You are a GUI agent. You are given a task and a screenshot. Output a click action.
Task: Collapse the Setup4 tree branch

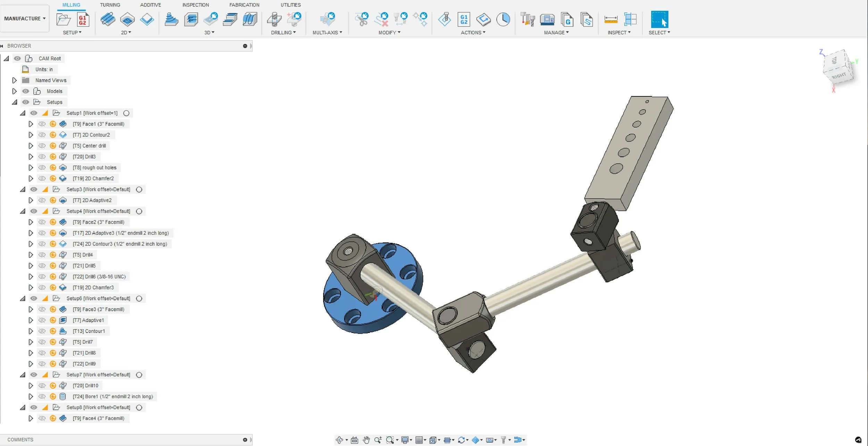click(23, 211)
